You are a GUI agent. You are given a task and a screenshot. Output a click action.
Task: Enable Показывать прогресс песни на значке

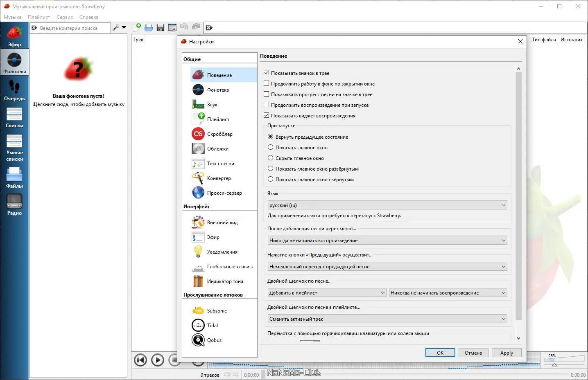pos(267,94)
